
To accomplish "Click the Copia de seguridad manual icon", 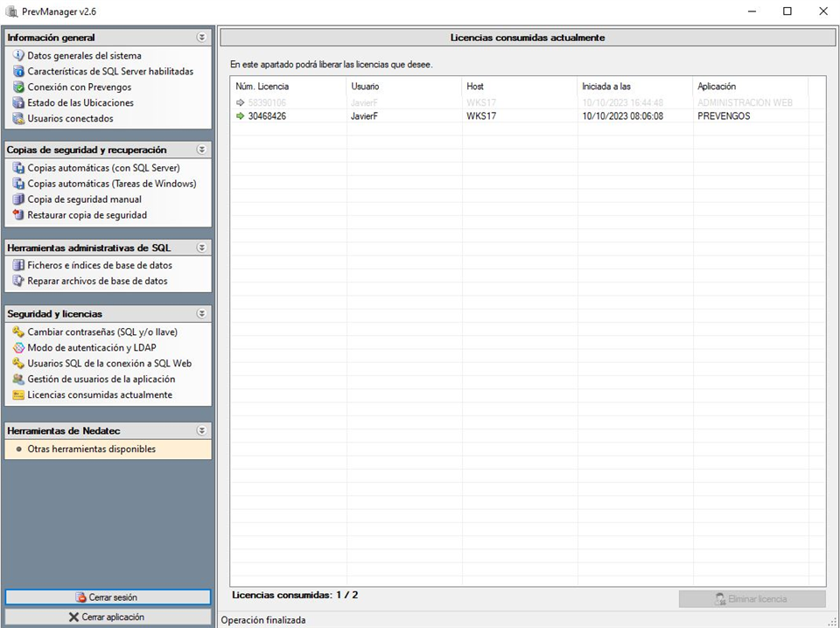I will [18, 199].
